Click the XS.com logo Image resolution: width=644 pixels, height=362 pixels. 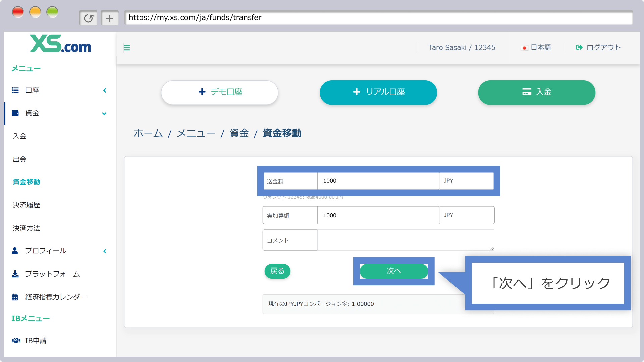[x=60, y=44]
